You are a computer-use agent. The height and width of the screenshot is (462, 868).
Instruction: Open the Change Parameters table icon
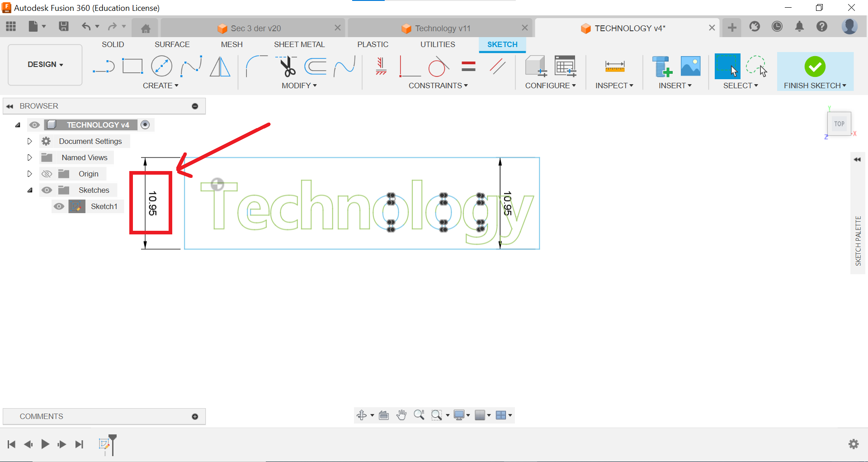click(565, 67)
